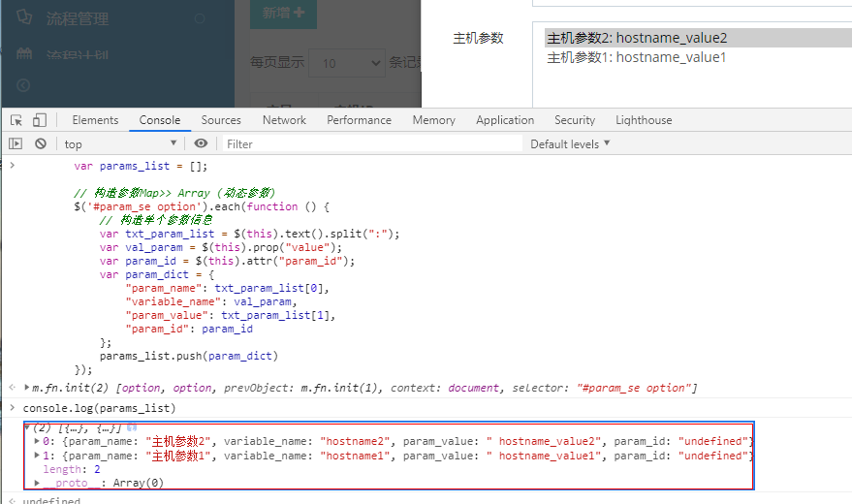Image resolution: width=852 pixels, height=504 pixels.
Task: Open the Lighthouse tab
Action: tap(644, 120)
